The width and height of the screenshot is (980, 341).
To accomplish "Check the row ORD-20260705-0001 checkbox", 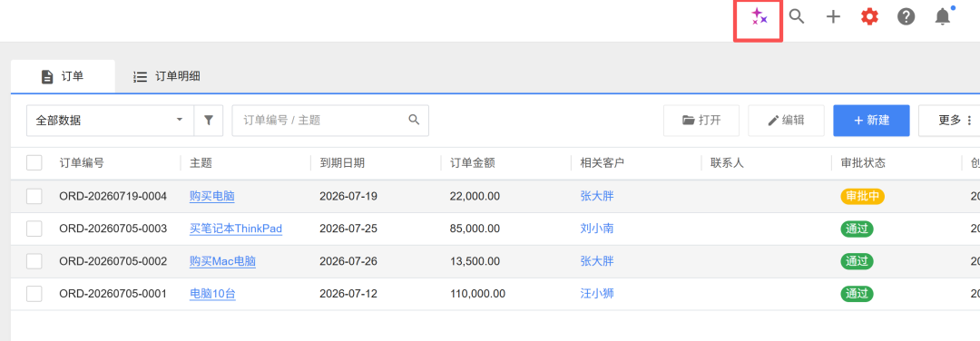I will tap(34, 294).
